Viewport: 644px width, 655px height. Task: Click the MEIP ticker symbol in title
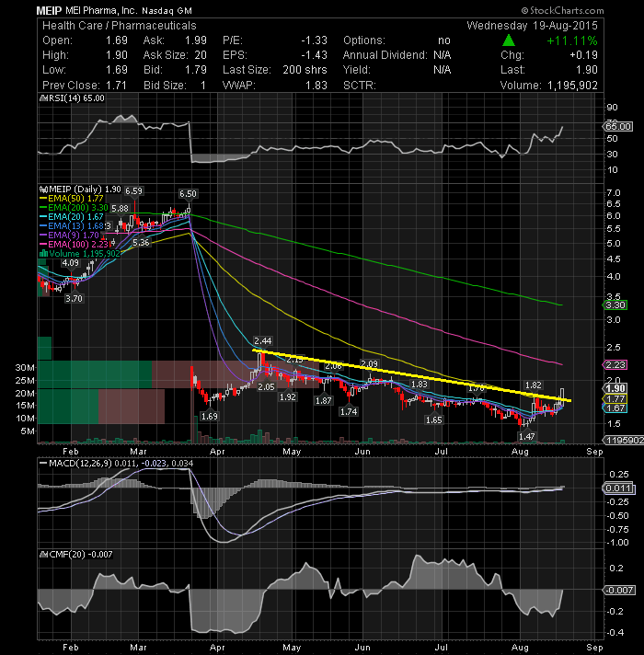(x=49, y=10)
